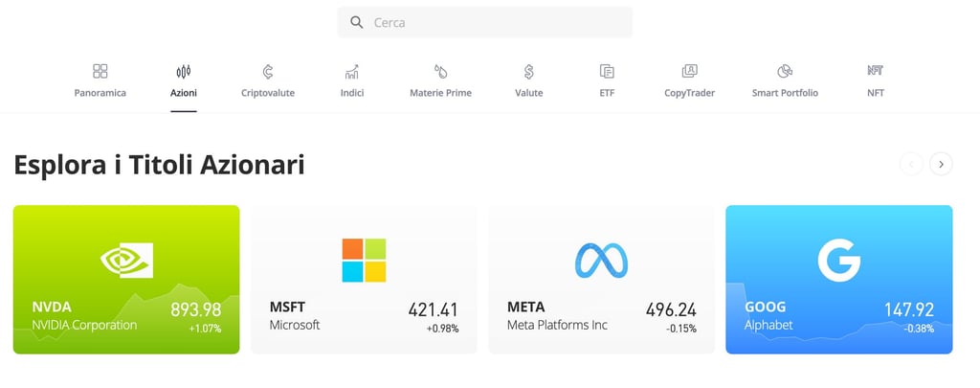Image resolution: width=980 pixels, height=388 pixels.
Task: Open the Valute tab label
Action: pos(528,93)
